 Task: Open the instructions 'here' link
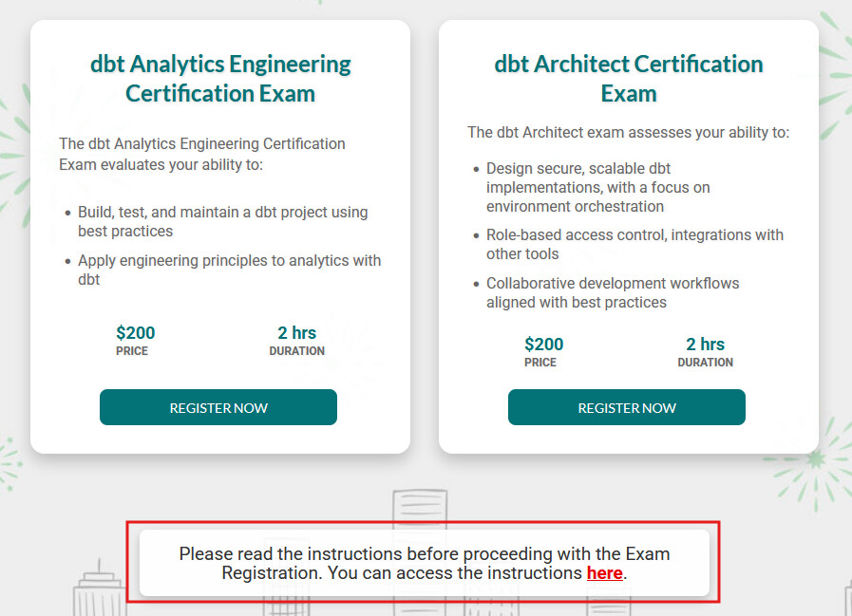click(604, 573)
